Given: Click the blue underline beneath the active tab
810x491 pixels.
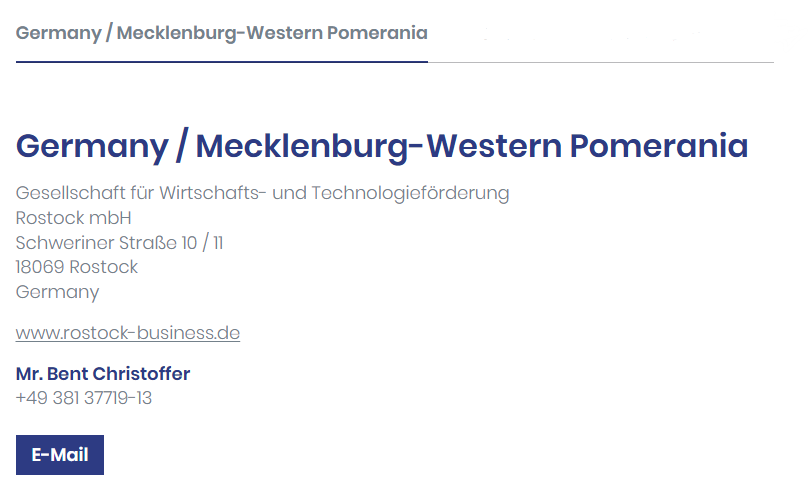Looking at the screenshot, I should (x=221, y=62).
